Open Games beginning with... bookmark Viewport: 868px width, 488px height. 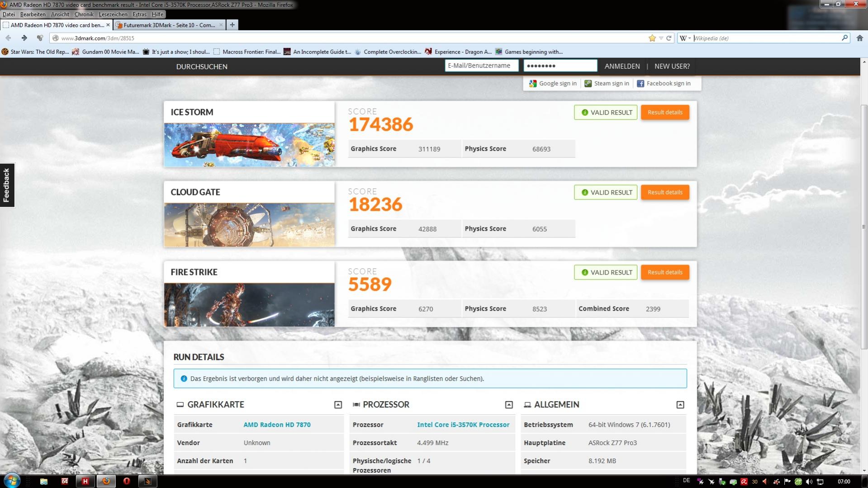[529, 52]
